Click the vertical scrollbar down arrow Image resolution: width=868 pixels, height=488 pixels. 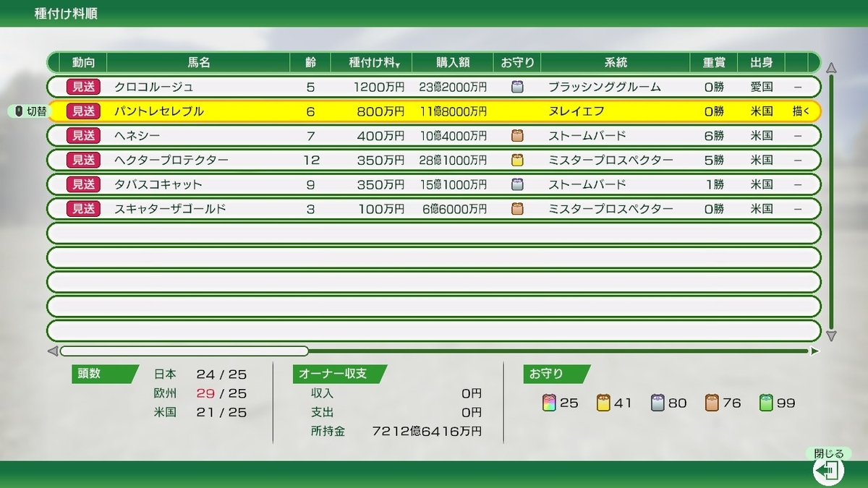click(x=832, y=336)
